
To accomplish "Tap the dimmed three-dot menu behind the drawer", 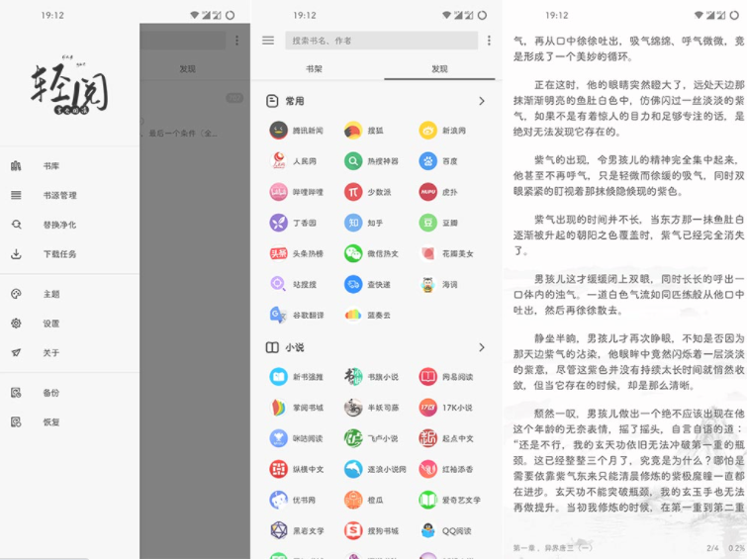I will [x=236, y=41].
